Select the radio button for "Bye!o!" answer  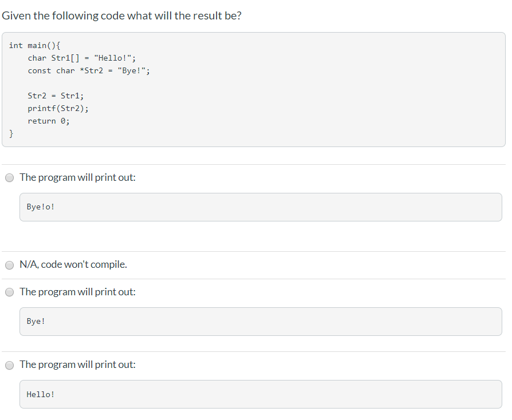[9, 177]
